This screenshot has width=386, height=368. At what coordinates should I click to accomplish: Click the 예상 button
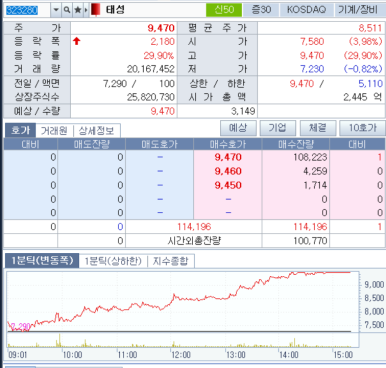tap(238, 128)
